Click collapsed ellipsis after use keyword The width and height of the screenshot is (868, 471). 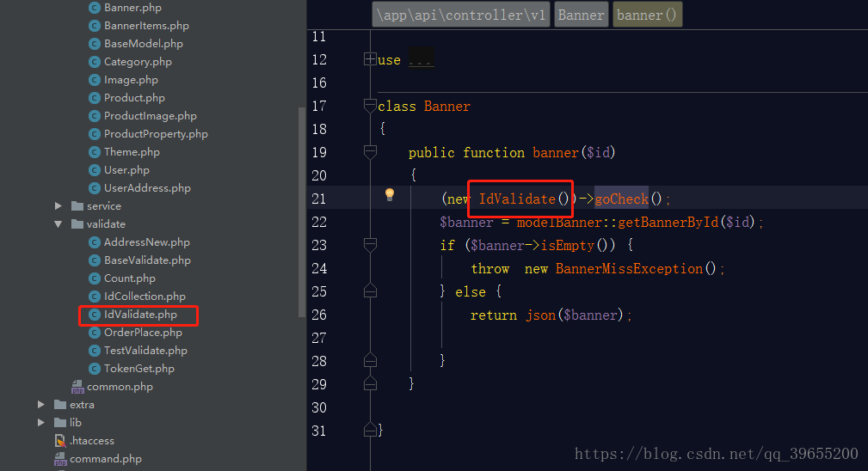coord(422,59)
